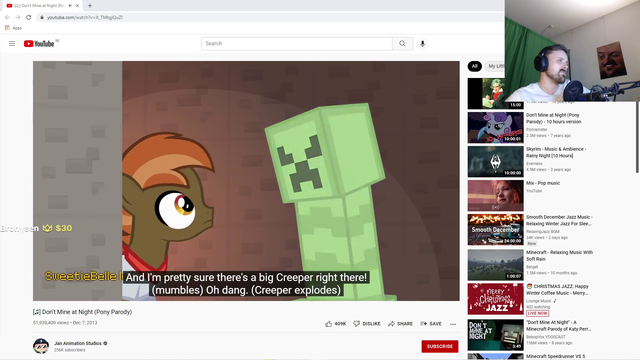Click the 256K subscribers text
The height and width of the screenshot is (360, 640).
[70, 350]
